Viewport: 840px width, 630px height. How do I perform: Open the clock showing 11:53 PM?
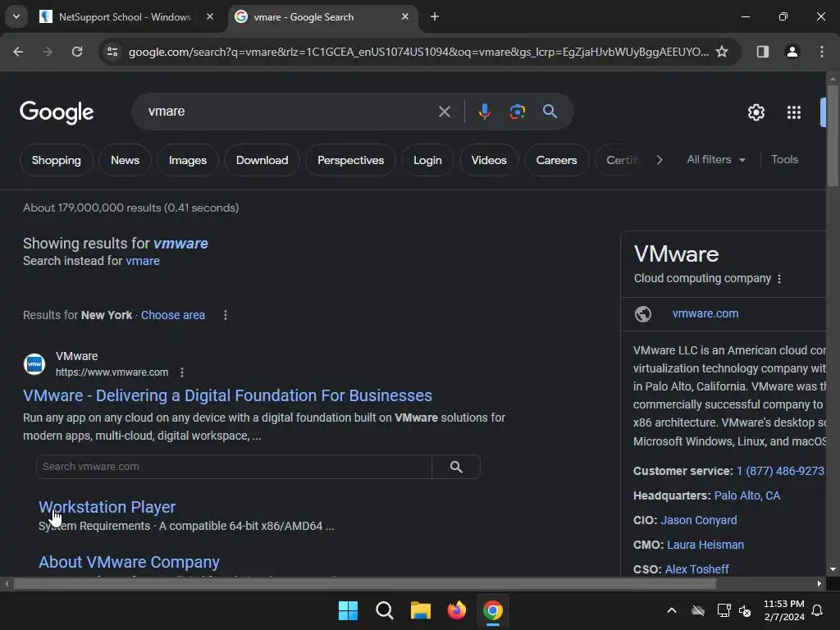pos(783,610)
